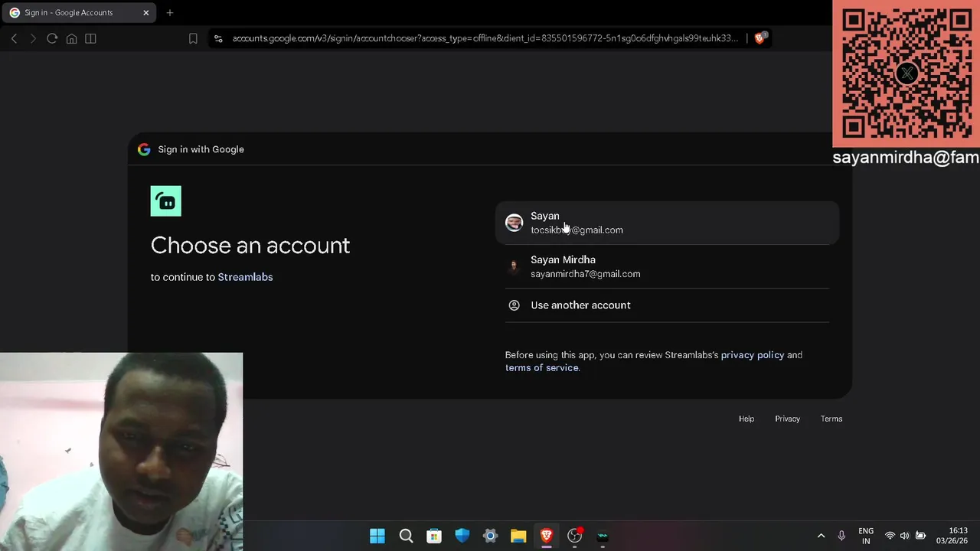Open Wi-Fi network tray icon
This screenshot has width=980, height=551.
pyautogui.click(x=890, y=536)
